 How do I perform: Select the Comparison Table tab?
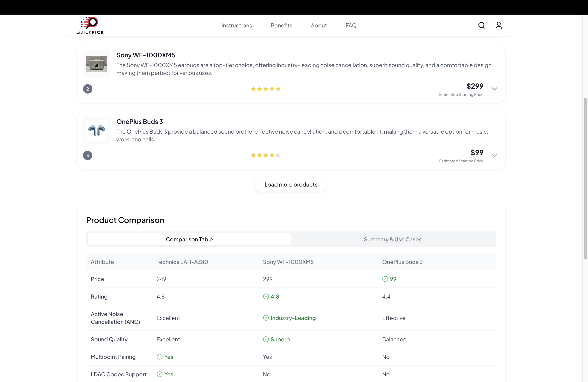189,239
